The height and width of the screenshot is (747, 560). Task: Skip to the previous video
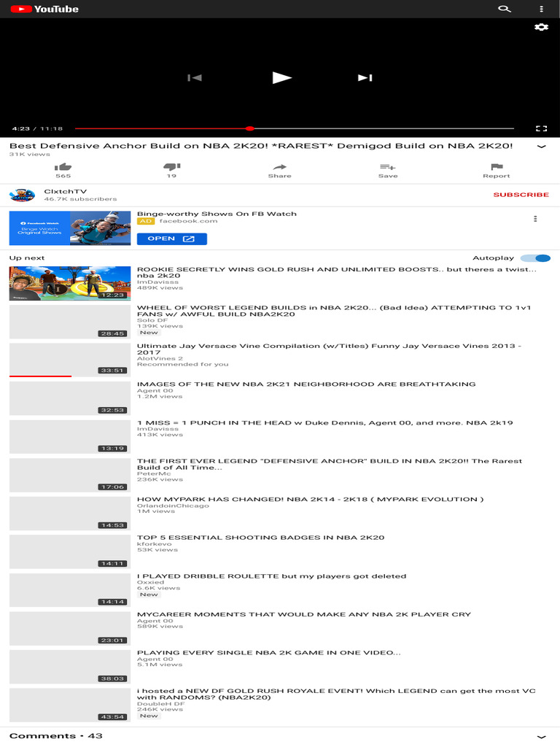point(195,77)
